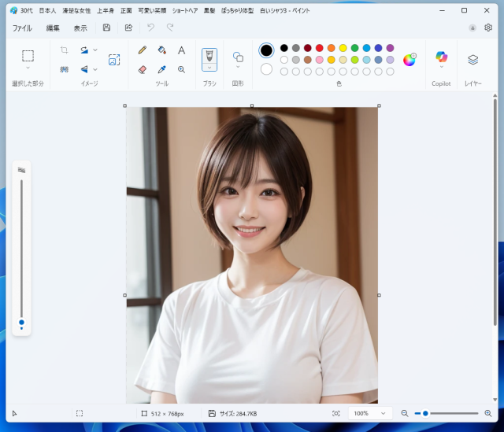
Task: Select the Fill bucket tool
Action: tap(162, 50)
